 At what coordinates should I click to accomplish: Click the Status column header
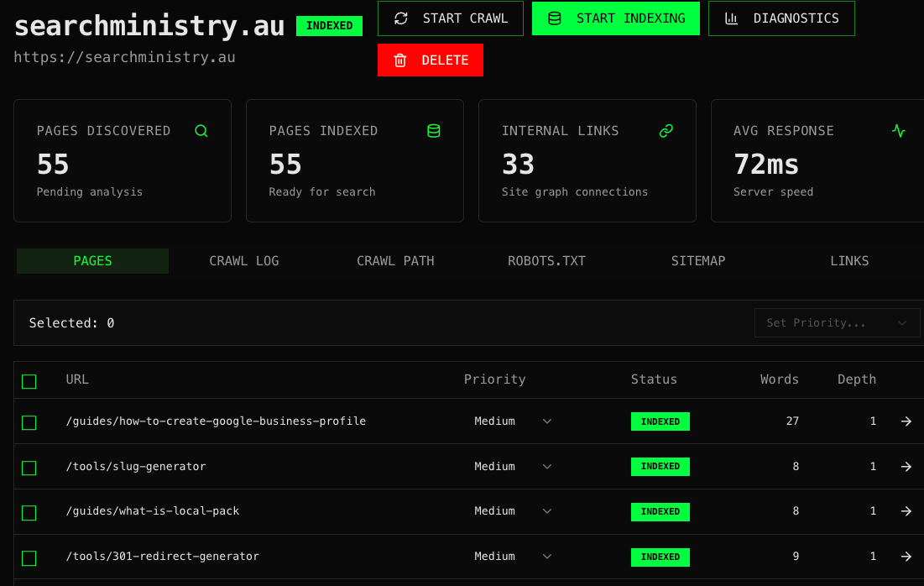[x=654, y=379]
